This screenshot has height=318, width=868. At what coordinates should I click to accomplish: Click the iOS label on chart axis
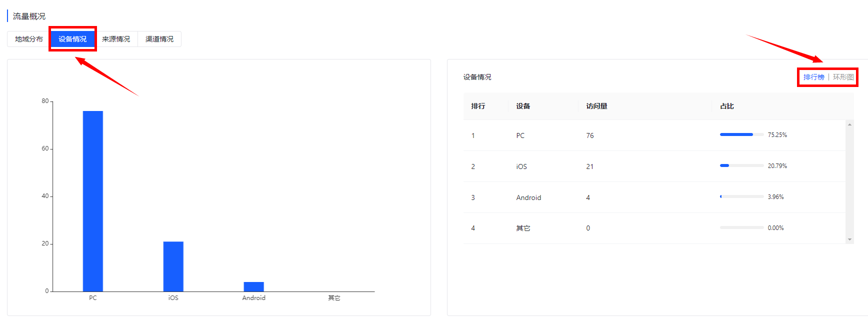tap(173, 298)
